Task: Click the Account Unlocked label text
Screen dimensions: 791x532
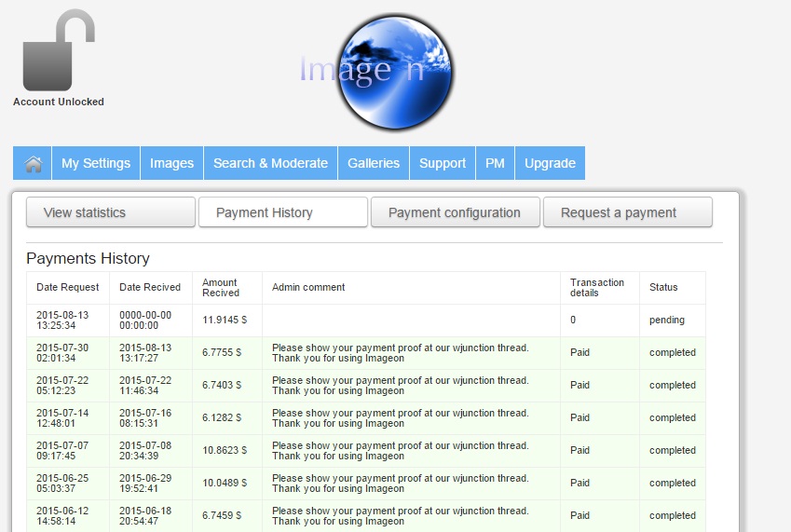Action: coord(59,102)
